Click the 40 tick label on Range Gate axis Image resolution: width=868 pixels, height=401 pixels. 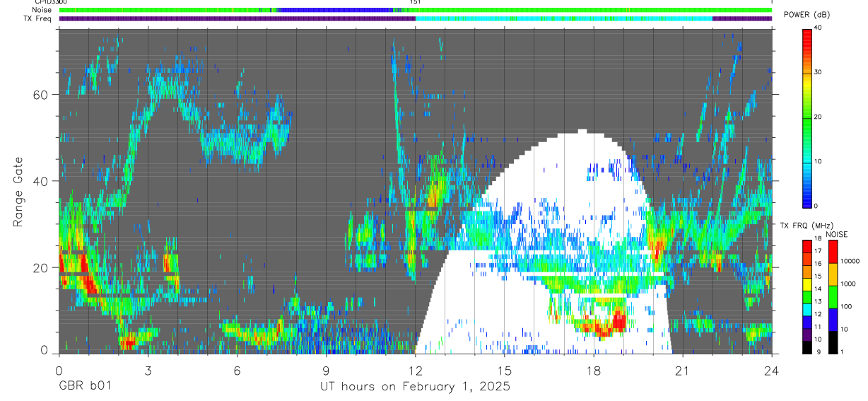[x=41, y=181]
